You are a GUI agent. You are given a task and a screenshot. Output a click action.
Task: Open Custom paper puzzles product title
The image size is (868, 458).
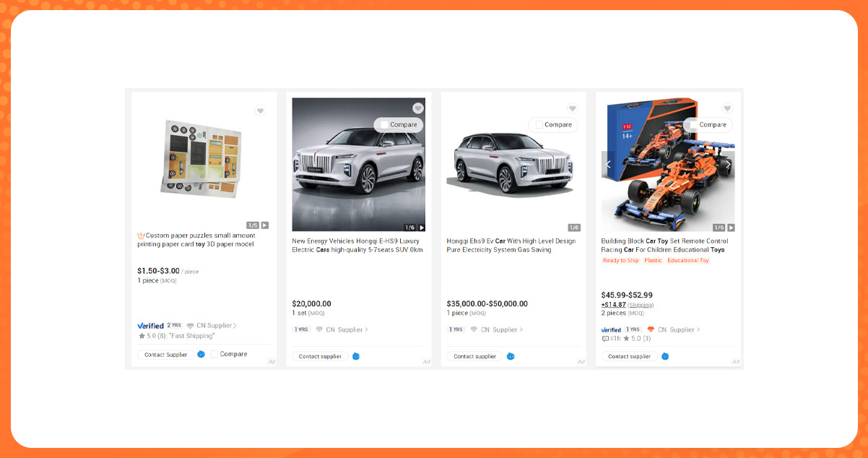[196, 240]
